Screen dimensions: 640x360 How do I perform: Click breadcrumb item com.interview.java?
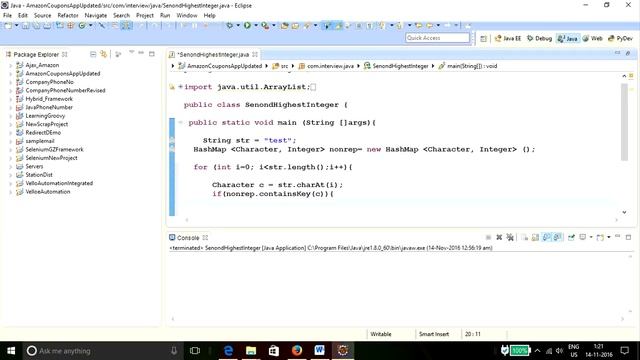330,66
